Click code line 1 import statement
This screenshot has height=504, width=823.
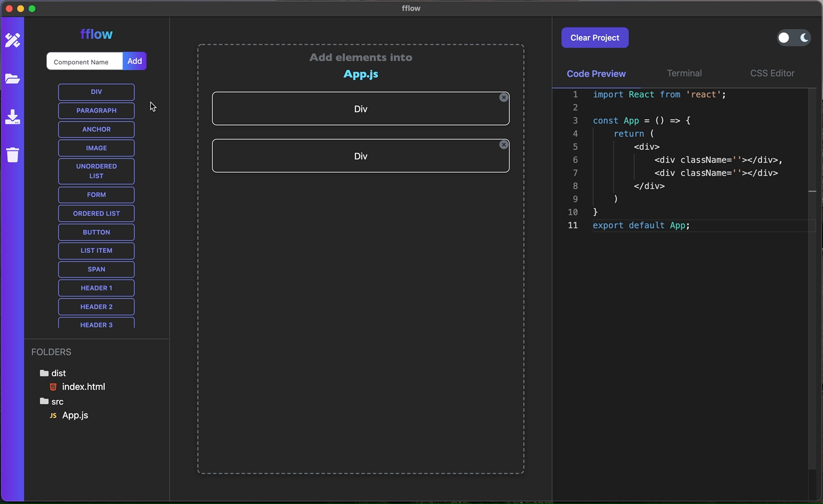pos(659,95)
